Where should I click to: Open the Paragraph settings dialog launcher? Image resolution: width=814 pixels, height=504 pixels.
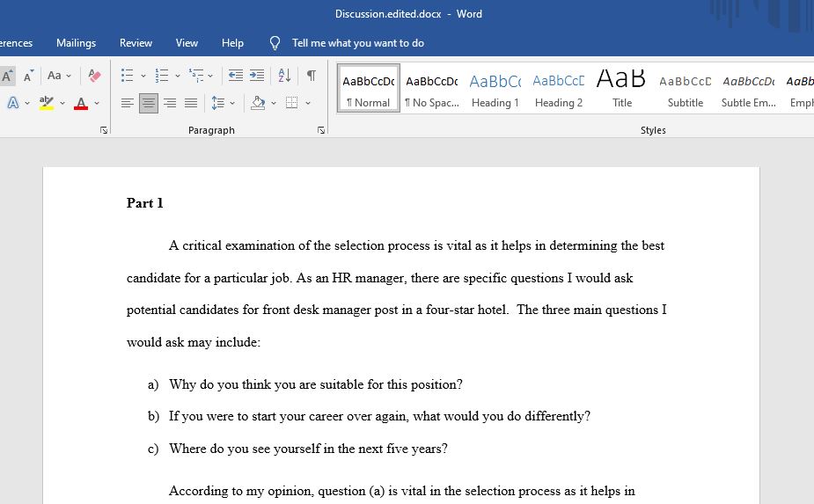pos(321,130)
